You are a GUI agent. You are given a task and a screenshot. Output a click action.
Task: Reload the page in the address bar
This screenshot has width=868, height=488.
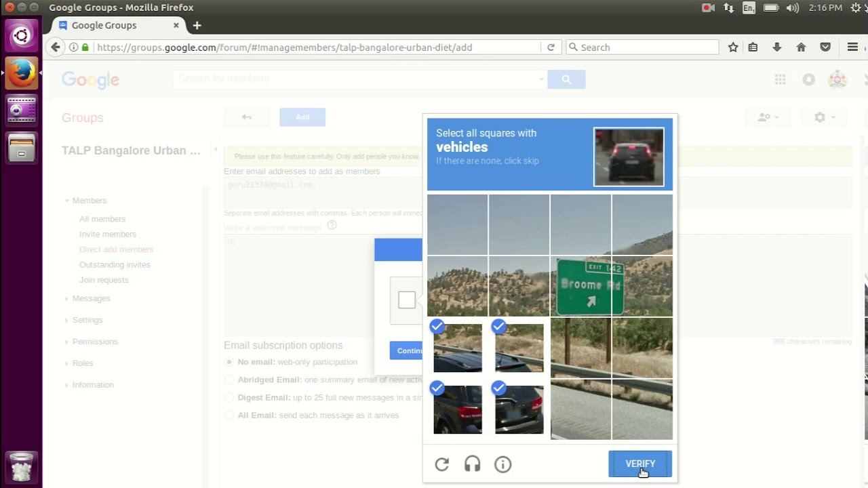tap(551, 47)
